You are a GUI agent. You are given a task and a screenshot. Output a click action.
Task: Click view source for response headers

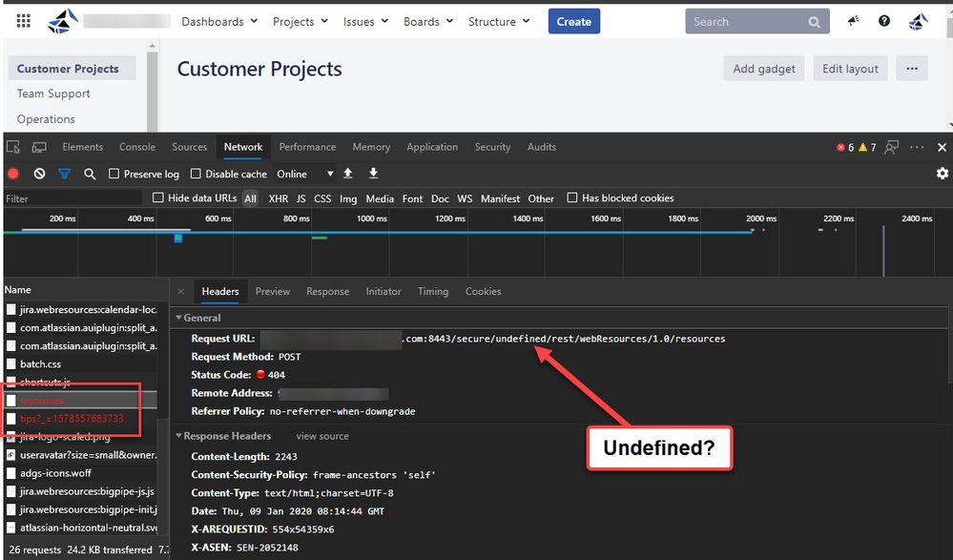point(322,436)
